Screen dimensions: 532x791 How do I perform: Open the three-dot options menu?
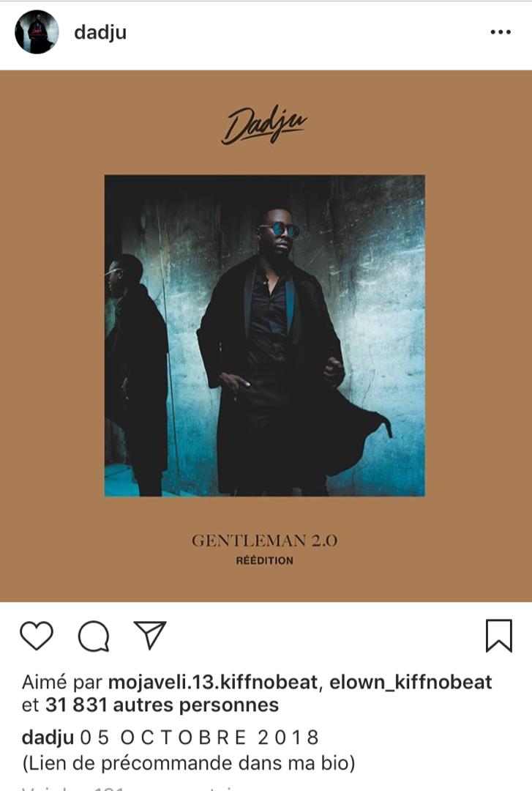tap(501, 32)
